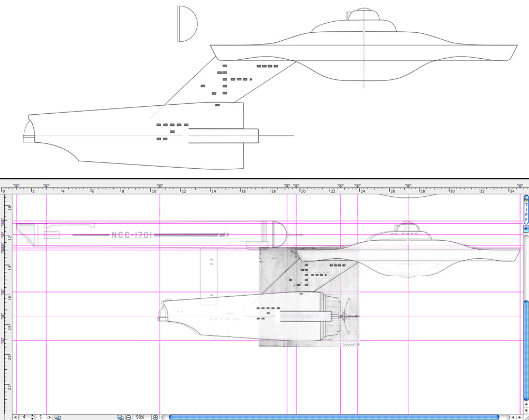This screenshot has height=420, width=529.
Task: Go to next page with right arrow
Action: coord(49,417)
